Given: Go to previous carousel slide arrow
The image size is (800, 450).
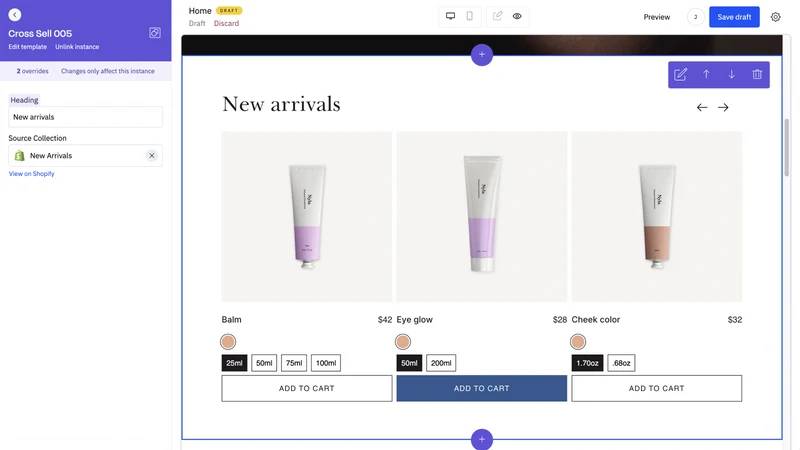Looking at the screenshot, I should [x=702, y=107].
